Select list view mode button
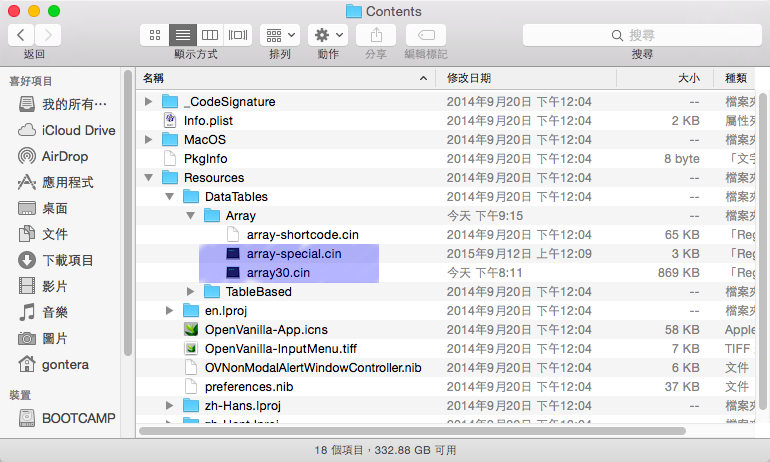The image size is (770, 462). [x=182, y=35]
